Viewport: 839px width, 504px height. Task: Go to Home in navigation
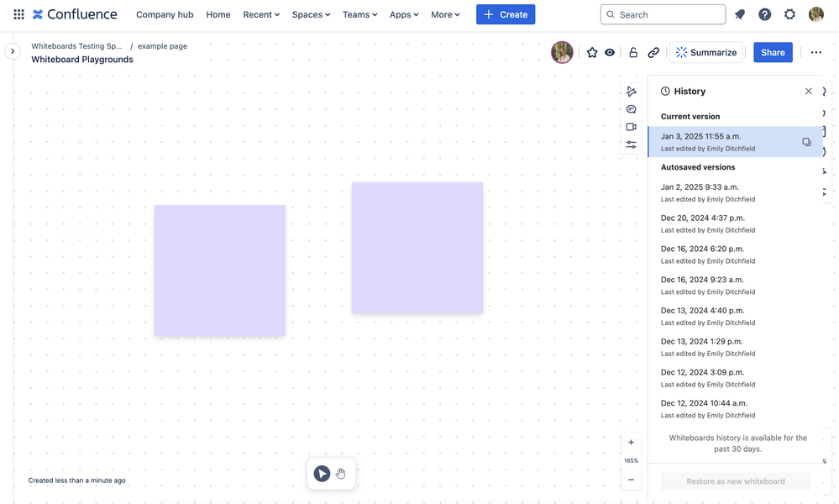pos(218,14)
